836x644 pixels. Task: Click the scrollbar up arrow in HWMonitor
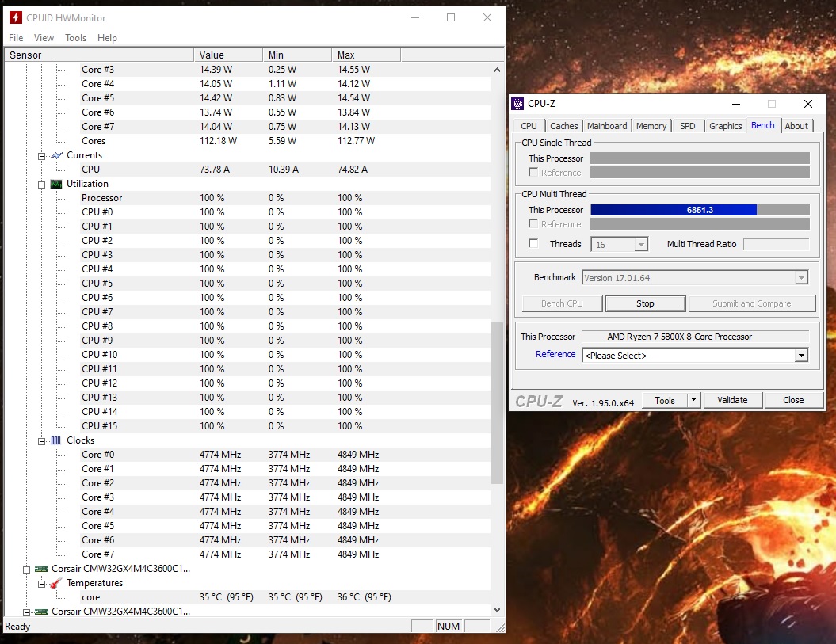[x=496, y=70]
